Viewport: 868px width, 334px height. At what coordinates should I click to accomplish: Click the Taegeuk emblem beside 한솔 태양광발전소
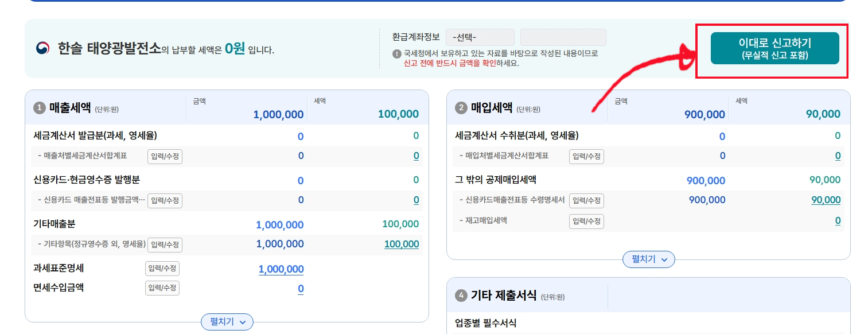coord(43,49)
